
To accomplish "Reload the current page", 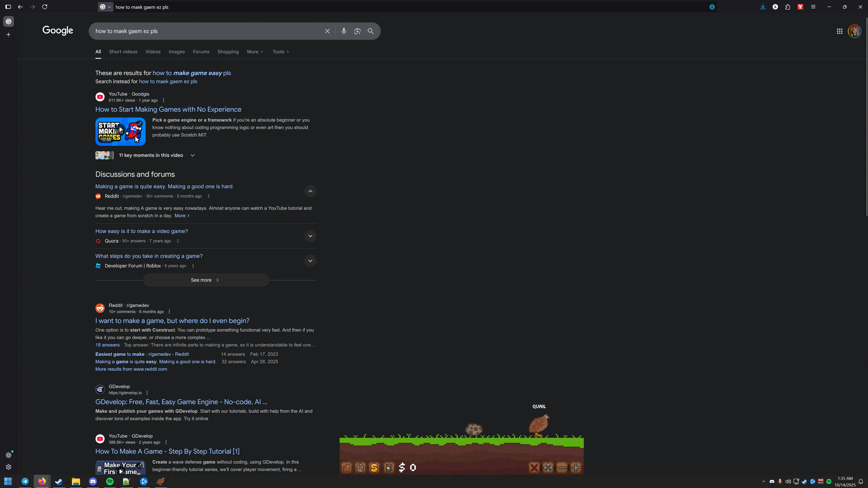I will (45, 7).
